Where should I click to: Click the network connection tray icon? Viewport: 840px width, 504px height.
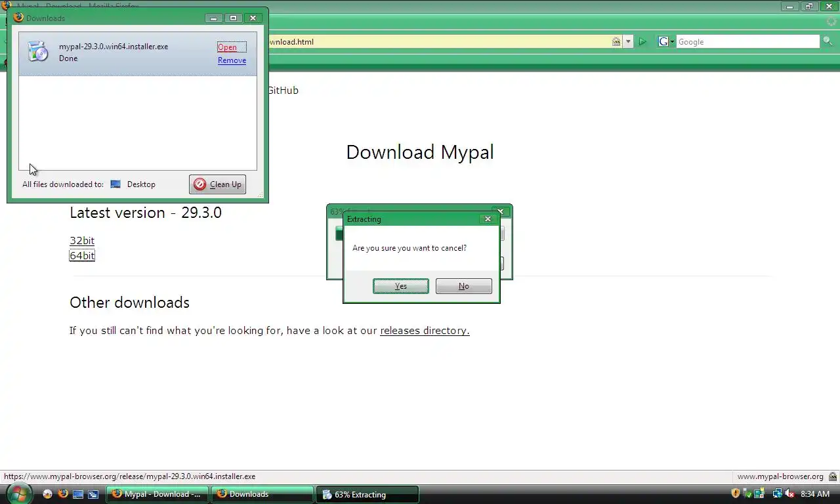778,493
